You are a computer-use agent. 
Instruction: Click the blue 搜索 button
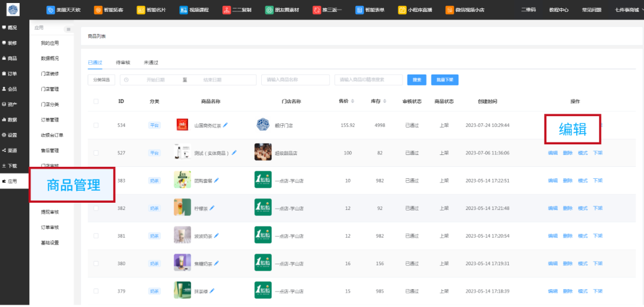tap(416, 80)
